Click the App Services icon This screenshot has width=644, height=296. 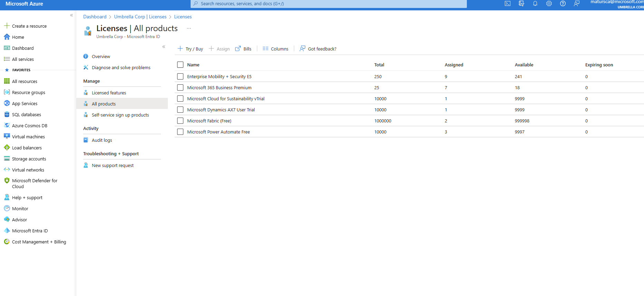pos(7,103)
